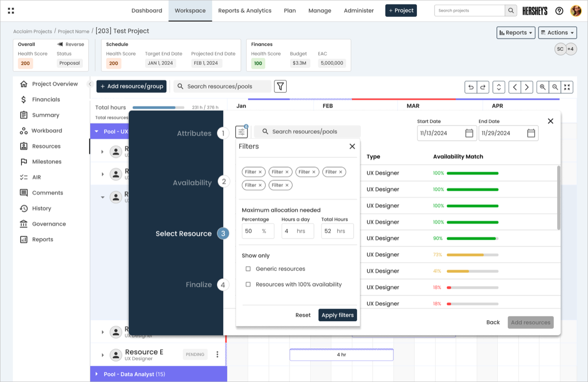Show the +4 additional members
The height and width of the screenshot is (382, 588).
point(571,49)
